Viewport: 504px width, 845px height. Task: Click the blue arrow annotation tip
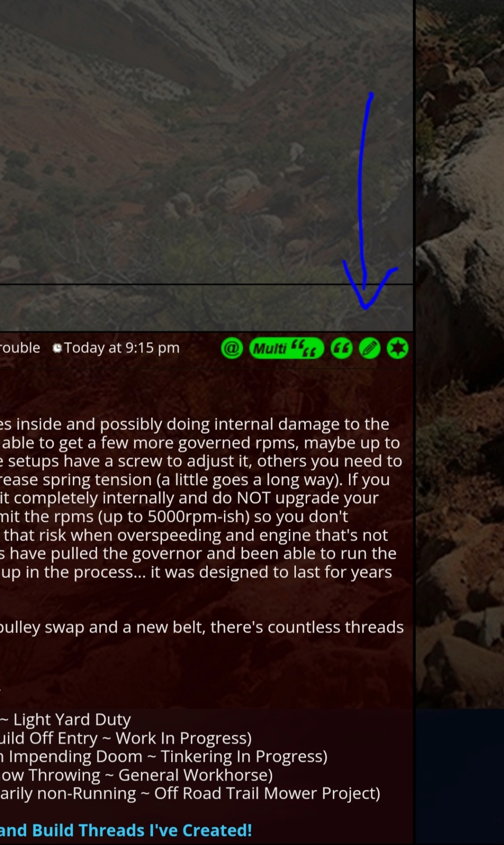pos(365,307)
